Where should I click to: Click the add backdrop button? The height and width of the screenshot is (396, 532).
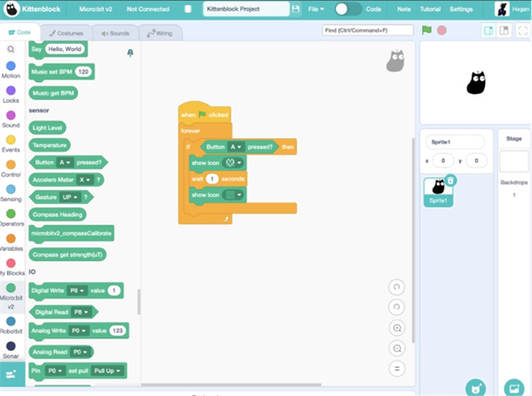coord(513,387)
